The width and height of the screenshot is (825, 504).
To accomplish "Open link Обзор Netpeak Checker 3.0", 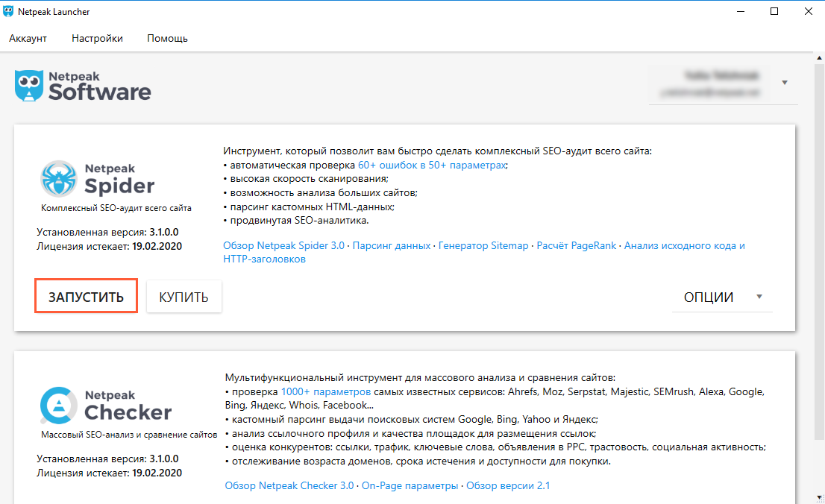I will click(x=289, y=485).
